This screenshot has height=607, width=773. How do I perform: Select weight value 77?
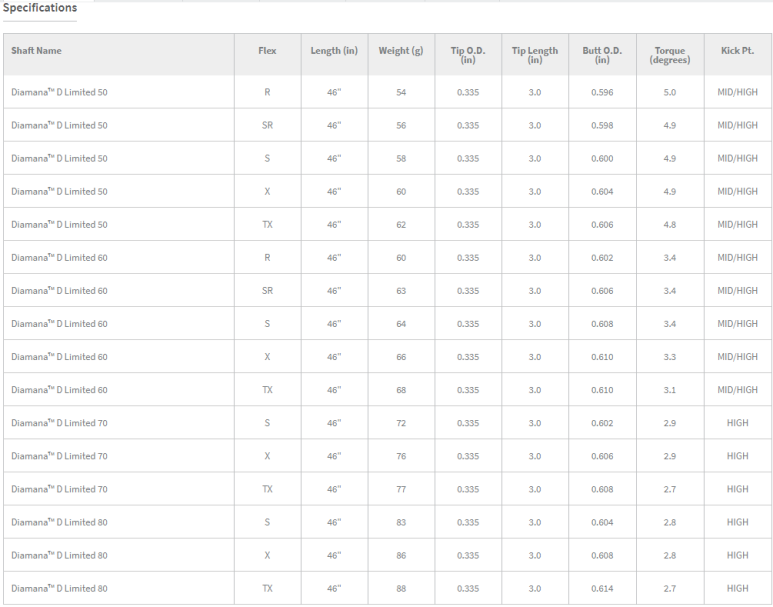tap(401, 489)
